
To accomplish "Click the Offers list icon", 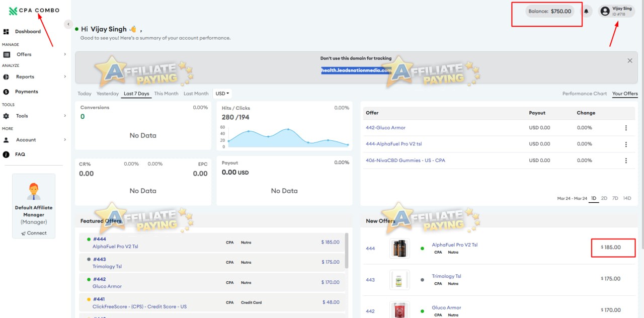I will [7, 54].
